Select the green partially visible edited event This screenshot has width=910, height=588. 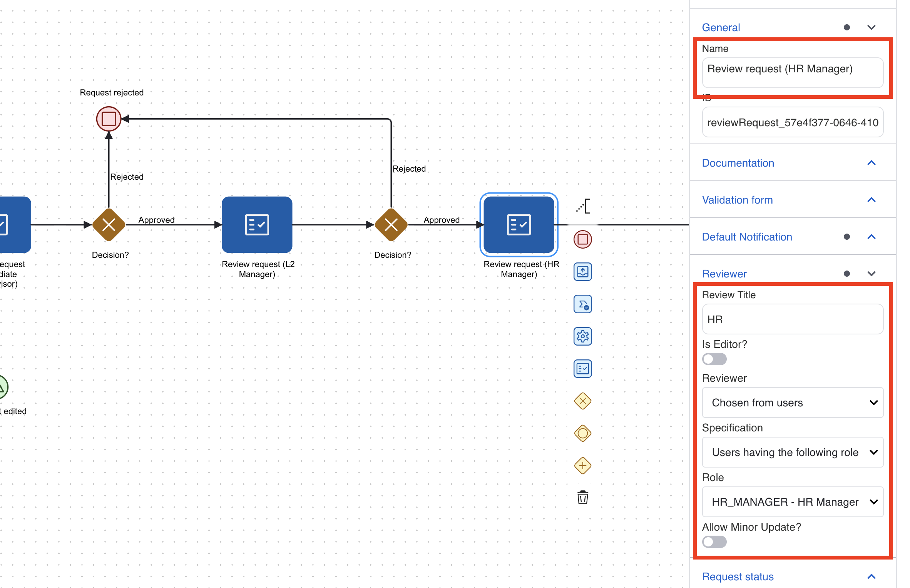3,387
